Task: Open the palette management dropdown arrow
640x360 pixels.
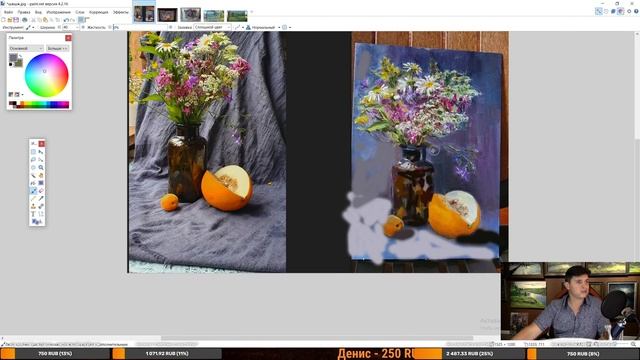Action: [x=22, y=95]
